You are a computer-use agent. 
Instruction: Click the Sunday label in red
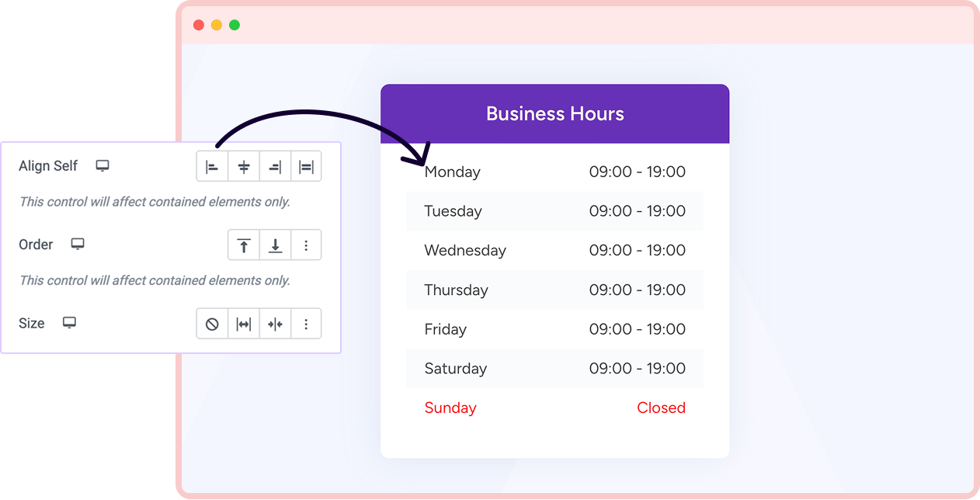450,408
